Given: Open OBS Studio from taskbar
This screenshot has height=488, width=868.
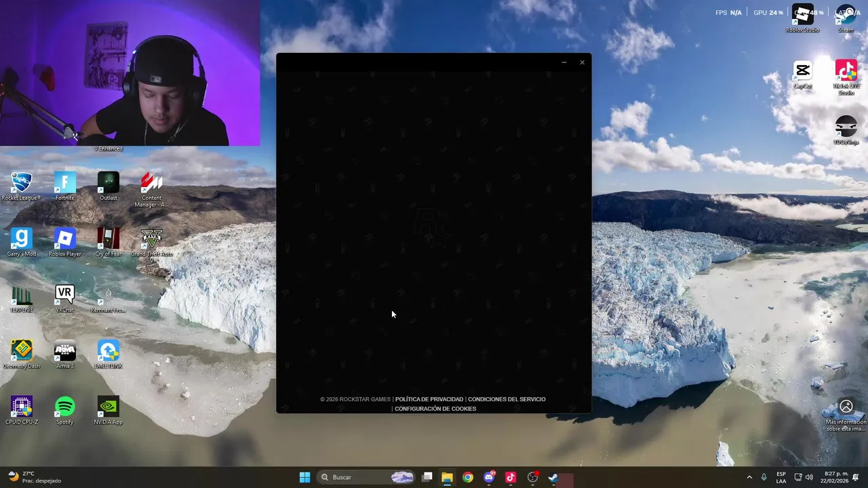Looking at the screenshot, I should coord(532,477).
